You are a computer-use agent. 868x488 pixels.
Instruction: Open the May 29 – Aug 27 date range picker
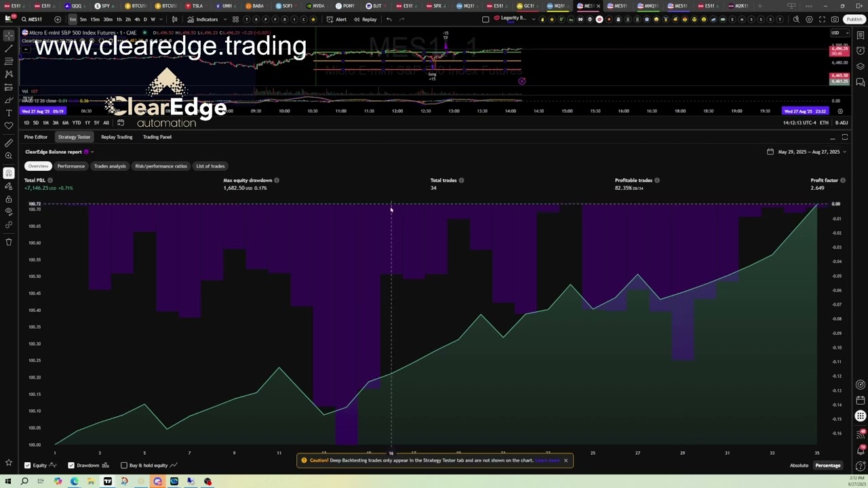[807, 152]
